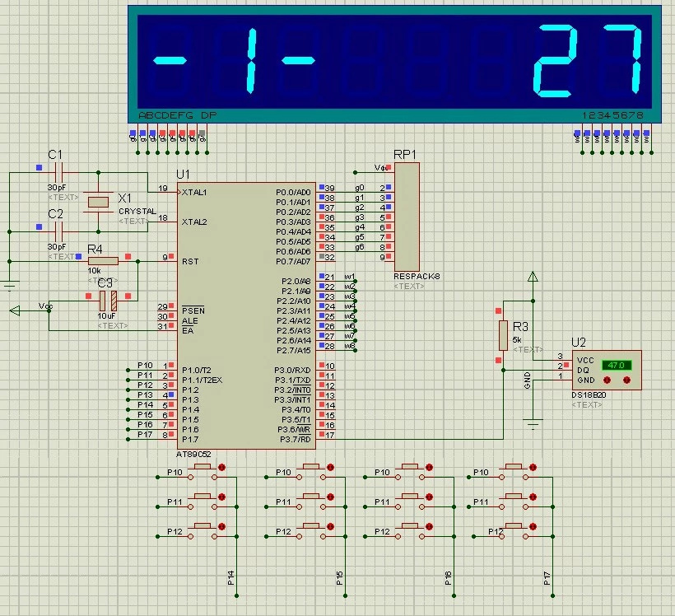The width and height of the screenshot is (675, 616).
Task: Select the R4 10k resistor
Action: pyautogui.click(x=103, y=261)
